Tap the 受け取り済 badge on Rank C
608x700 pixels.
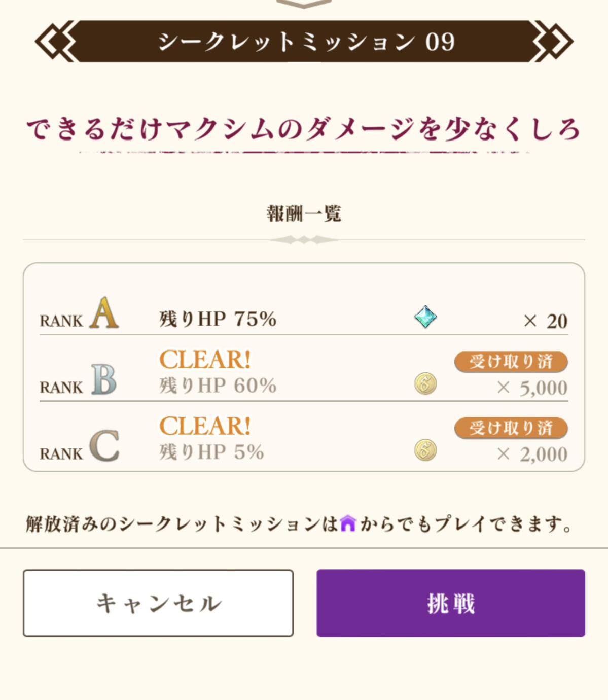(511, 428)
